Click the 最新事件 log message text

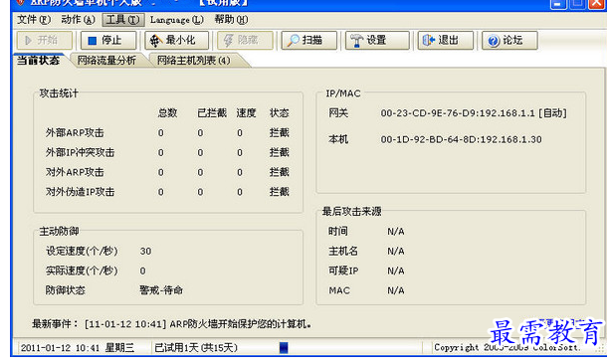pyautogui.click(x=198, y=324)
